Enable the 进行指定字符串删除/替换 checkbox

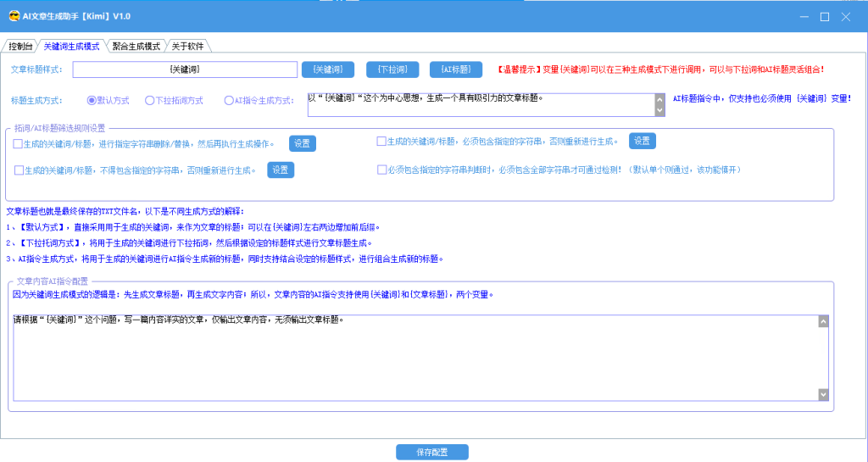[x=19, y=144]
